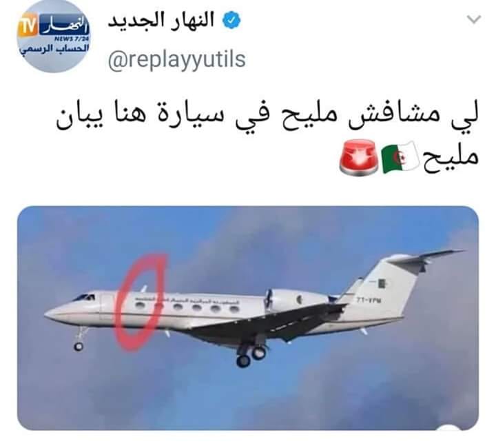Viewport: 496px width, 448px height.
Task: Click the red siren emoji
Action: 358,157
